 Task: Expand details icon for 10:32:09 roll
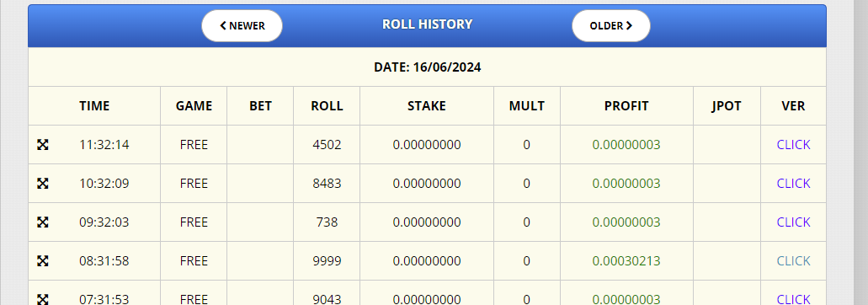[43, 184]
